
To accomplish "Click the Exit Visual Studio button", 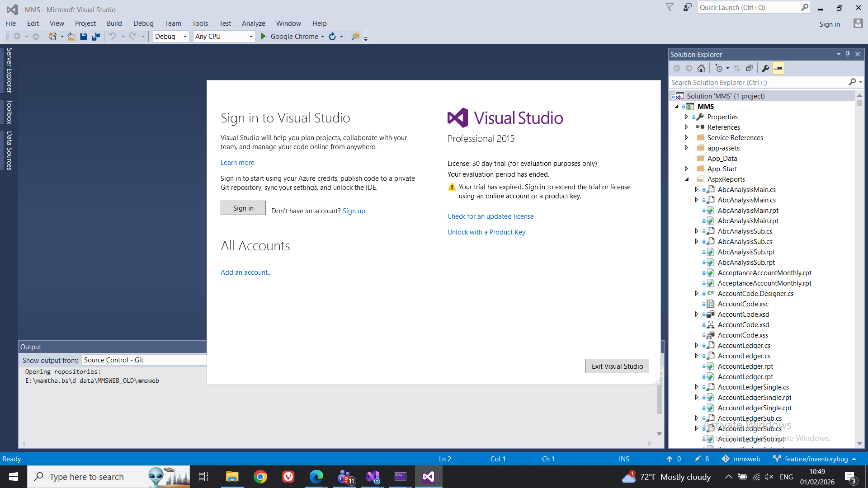I will (x=617, y=366).
